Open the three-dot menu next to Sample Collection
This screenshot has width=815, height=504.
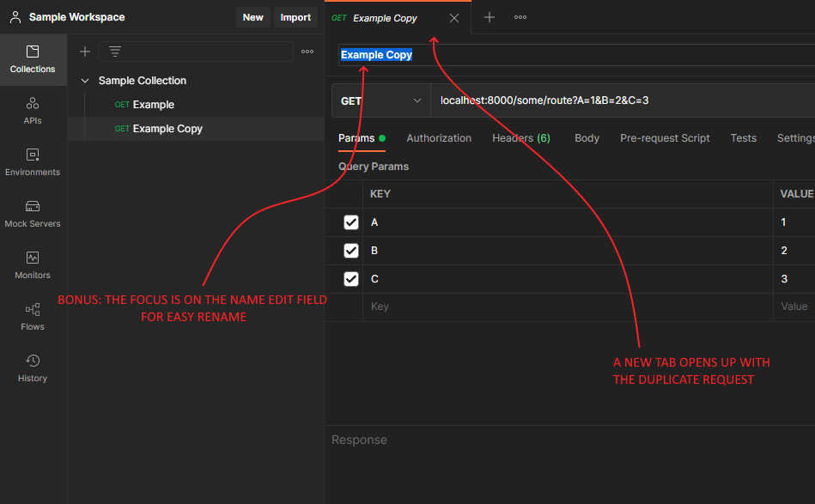pyautogui.click(x=307, y=52)
